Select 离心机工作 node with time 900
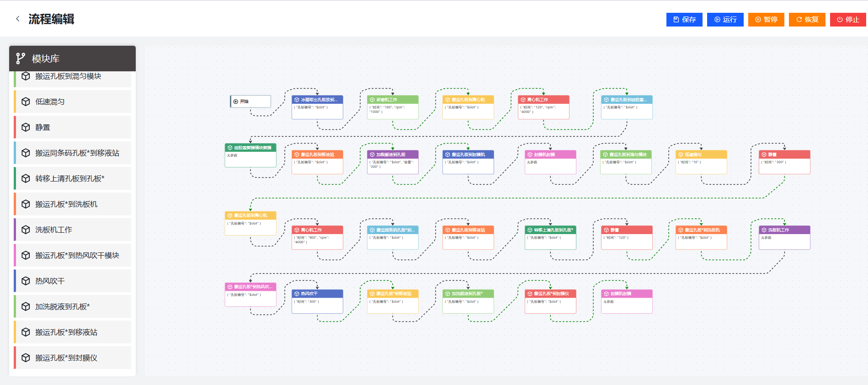 (x=317, y=237)
